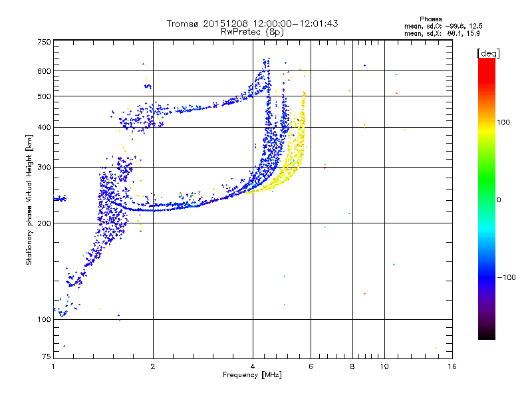Click the '300' y-axis tick label
Image resolution: width=532 pixels, height=399 pixels.
(x=44, y=168)
